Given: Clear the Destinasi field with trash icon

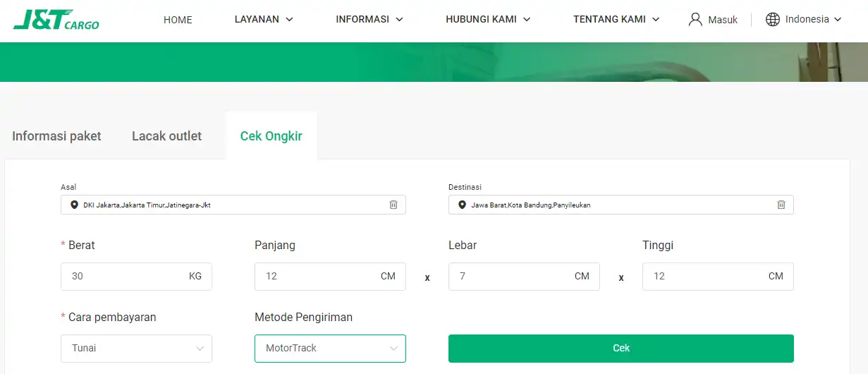Looking at the screenshot, I should (781, 205).
